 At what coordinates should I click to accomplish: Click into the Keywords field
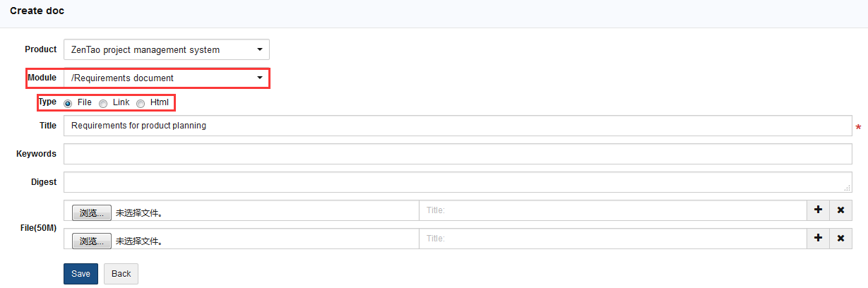point(458,154)
